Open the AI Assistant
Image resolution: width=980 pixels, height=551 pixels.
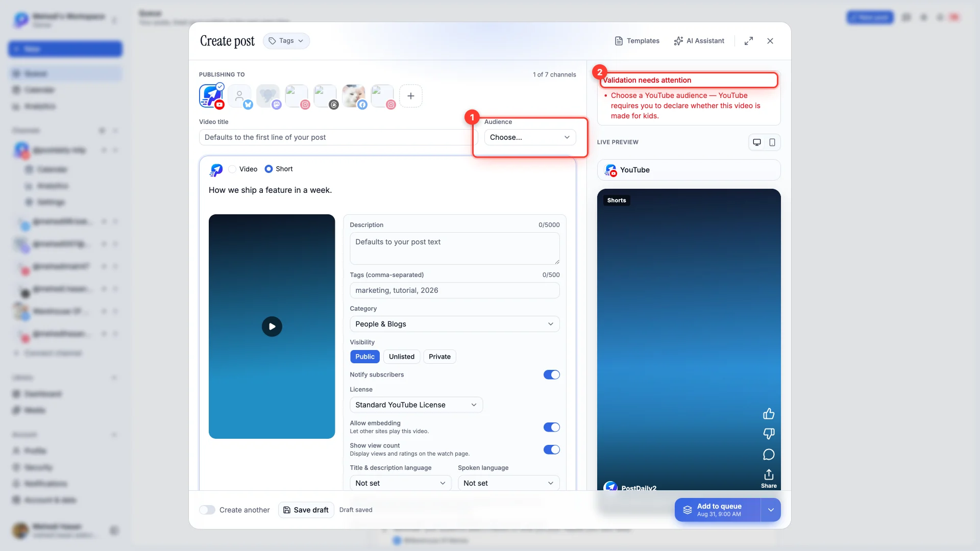click(699, 41)
